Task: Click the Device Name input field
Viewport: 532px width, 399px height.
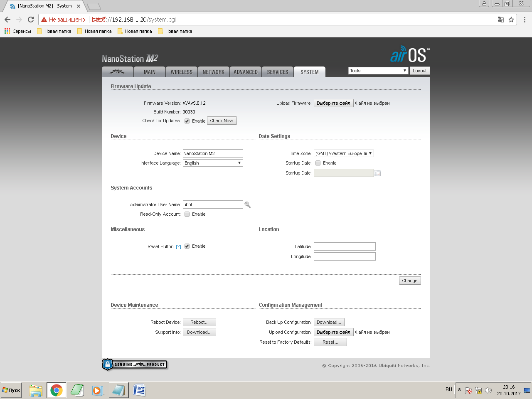Action: (x=213, y=153)
